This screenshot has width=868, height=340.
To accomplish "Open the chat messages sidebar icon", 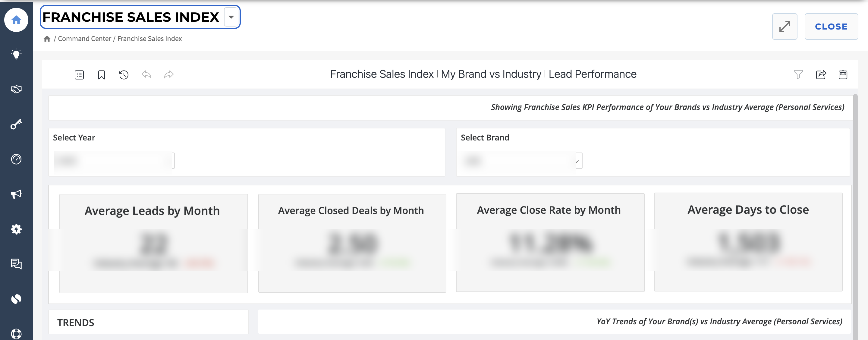I will pyautogui.click(x=16, y=264).
